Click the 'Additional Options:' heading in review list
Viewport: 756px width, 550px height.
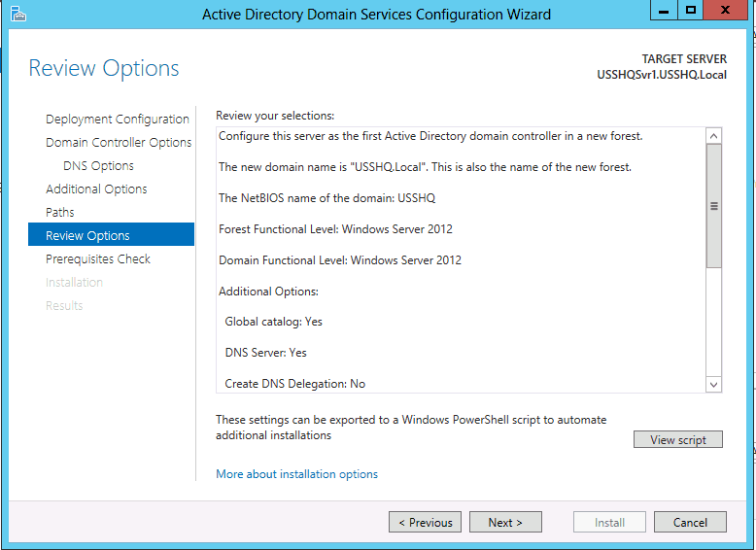coord(268,292)
